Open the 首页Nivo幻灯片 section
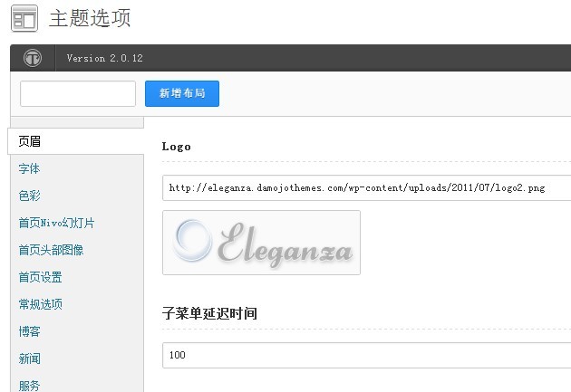 [56, 223]
